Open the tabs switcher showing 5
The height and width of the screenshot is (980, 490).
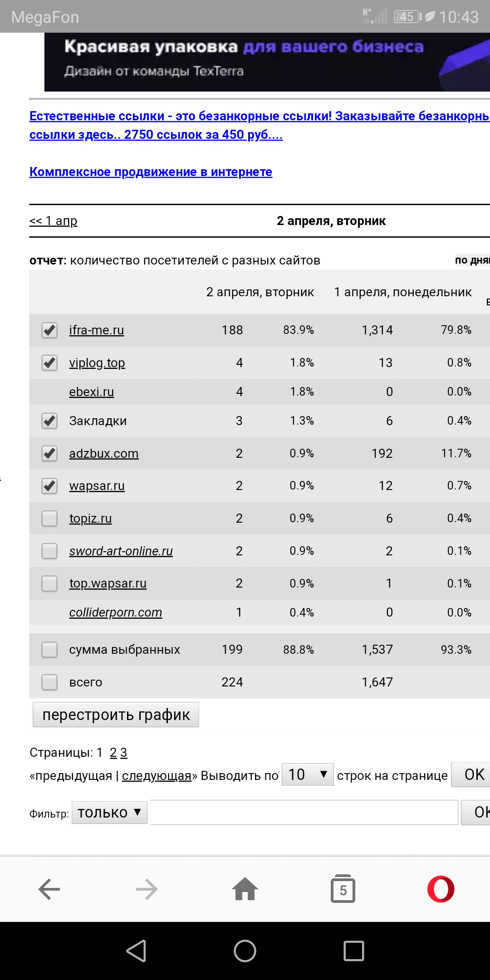pyautogui.click(x=343, y=888)
